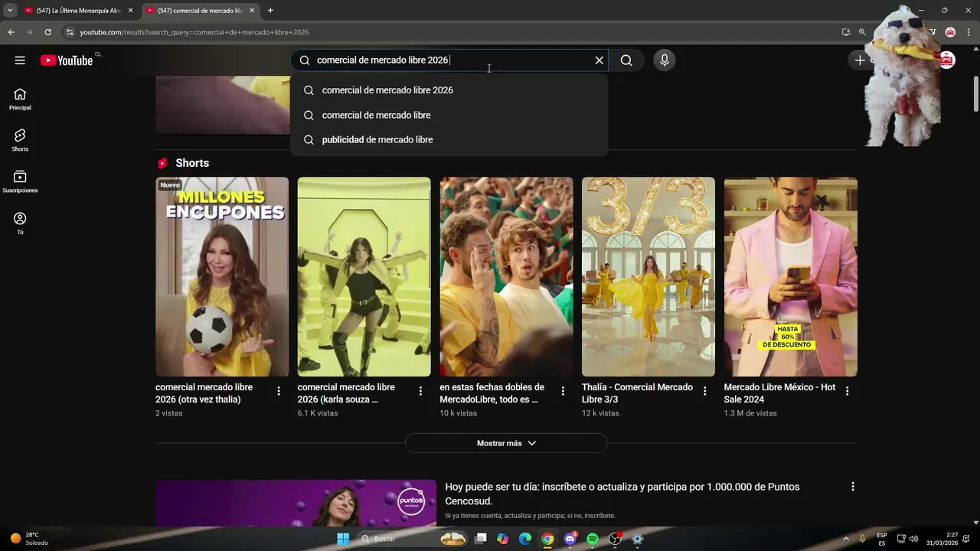Choose suggestion 'comercial de mercado libre'
The height and width of the screenshot is (551, 980).
449,115
